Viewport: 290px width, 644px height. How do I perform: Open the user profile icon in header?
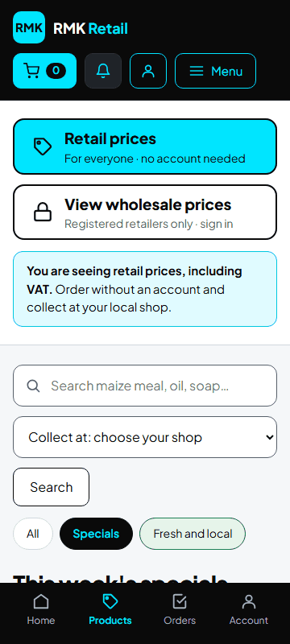click(x=148, y=71)
